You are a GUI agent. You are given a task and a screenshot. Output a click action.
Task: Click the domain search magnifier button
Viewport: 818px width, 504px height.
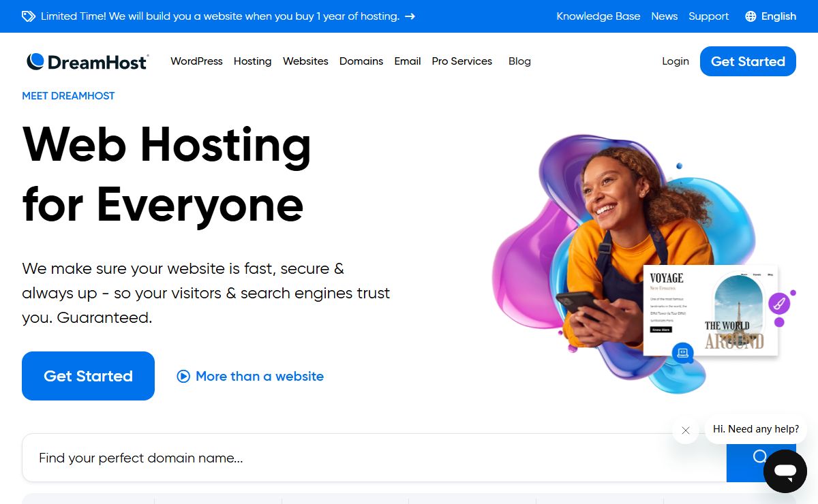point(760,457)
